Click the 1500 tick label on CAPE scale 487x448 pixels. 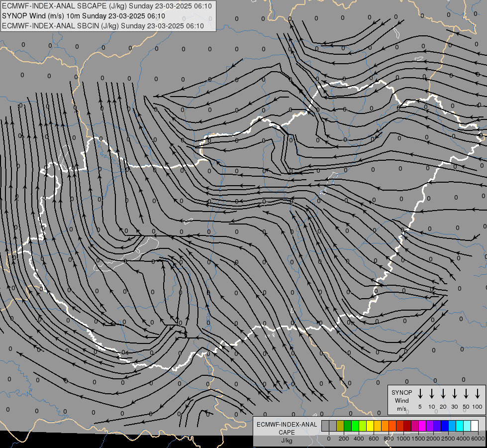(418, 439)
